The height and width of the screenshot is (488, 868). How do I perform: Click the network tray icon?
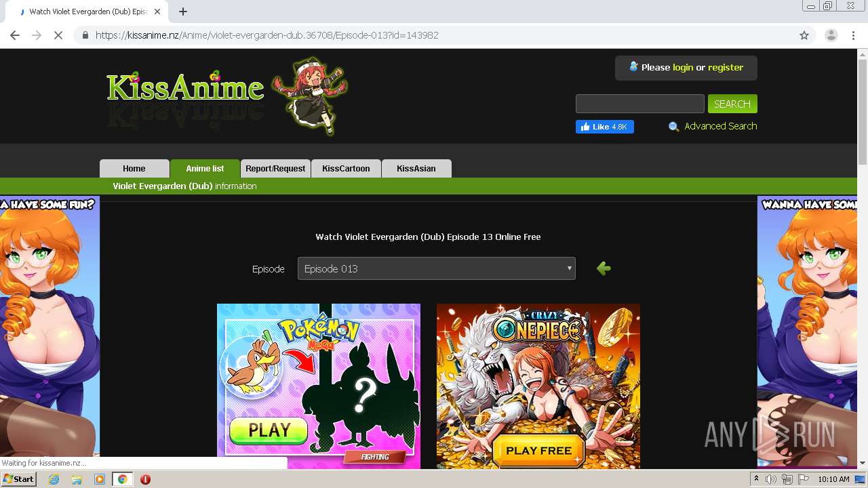pyautogui.click(x=787, y=479)
